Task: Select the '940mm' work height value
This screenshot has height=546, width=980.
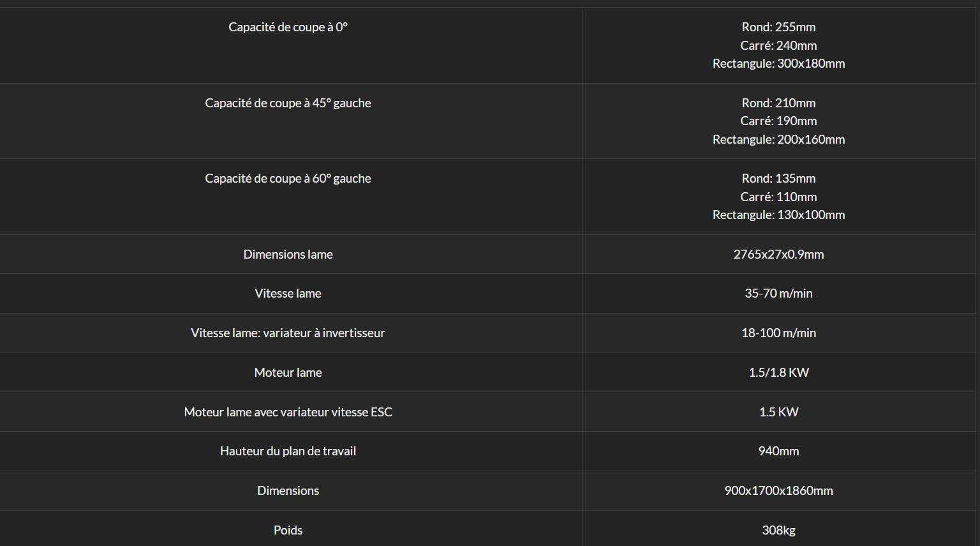Action: point(778,451)
